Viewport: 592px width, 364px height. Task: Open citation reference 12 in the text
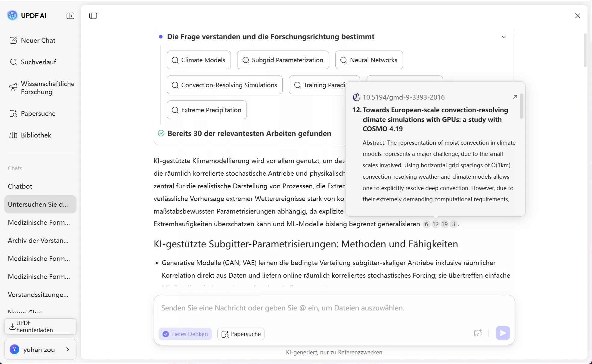(435, 224)
